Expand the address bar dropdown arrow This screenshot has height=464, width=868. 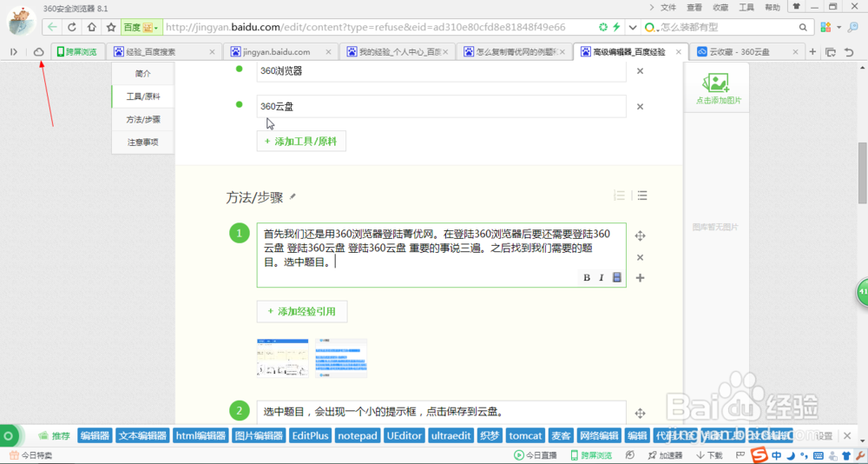click(632, 27)
